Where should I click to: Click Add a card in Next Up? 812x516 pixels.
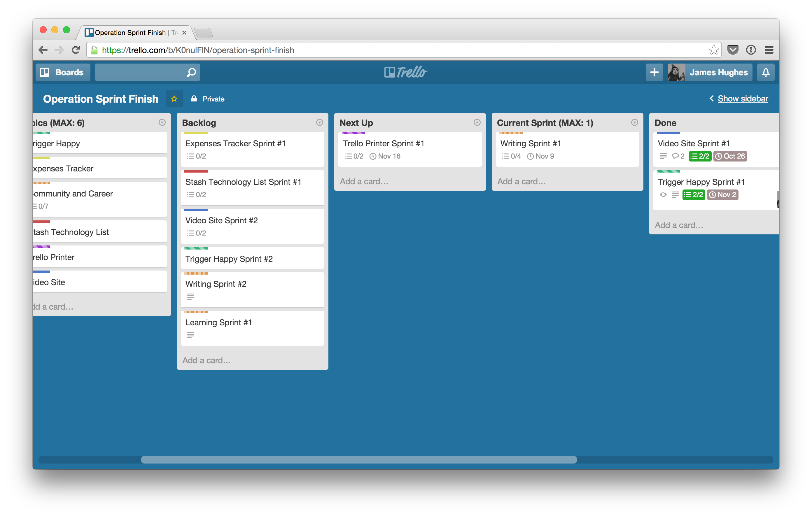click(364, 181)
